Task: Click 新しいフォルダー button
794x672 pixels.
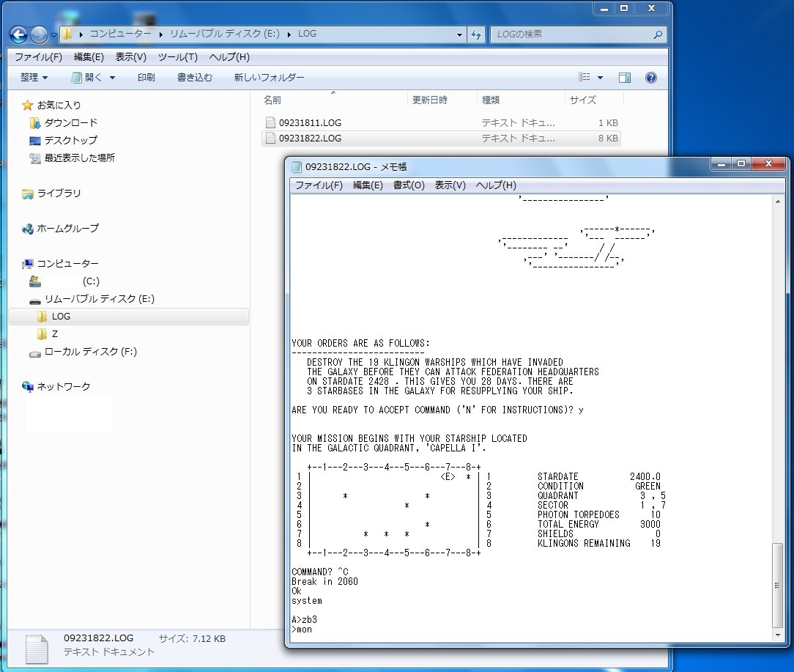Action: point(269,78)
